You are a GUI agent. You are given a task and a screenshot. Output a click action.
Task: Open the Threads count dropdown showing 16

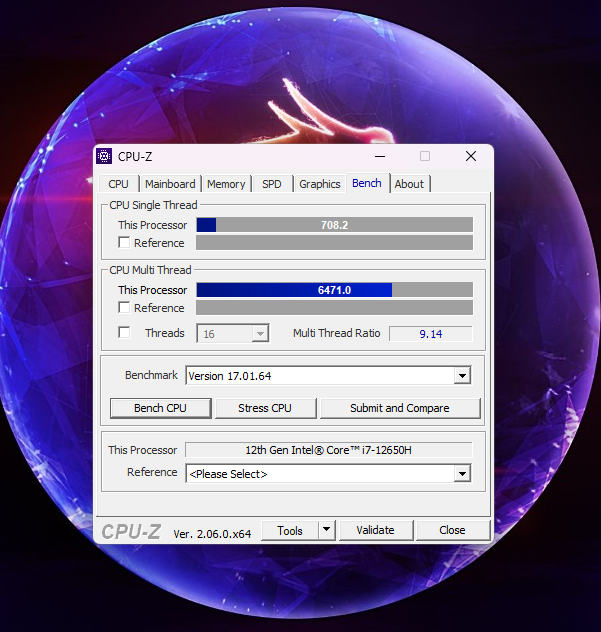233,333
